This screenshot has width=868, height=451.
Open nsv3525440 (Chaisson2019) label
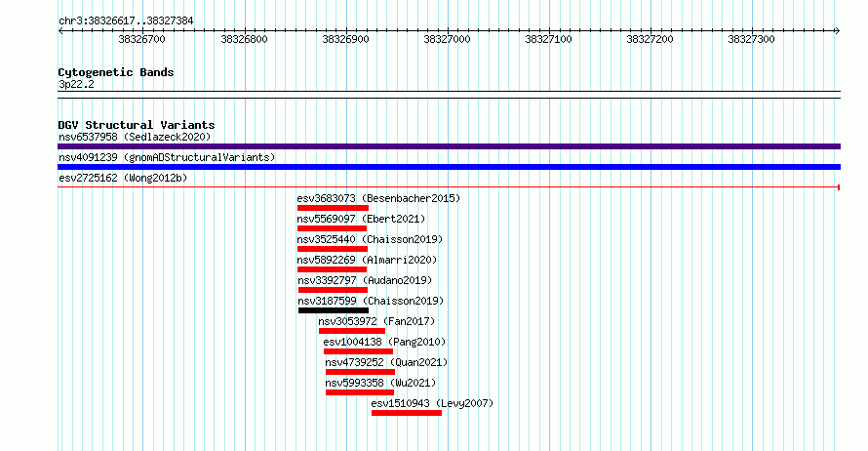point(370,239)
